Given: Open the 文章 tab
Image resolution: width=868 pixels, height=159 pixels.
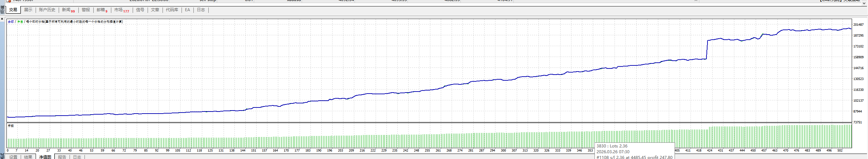Looking at the screenshot, I should pyautogui.click(x=155, y=10).
